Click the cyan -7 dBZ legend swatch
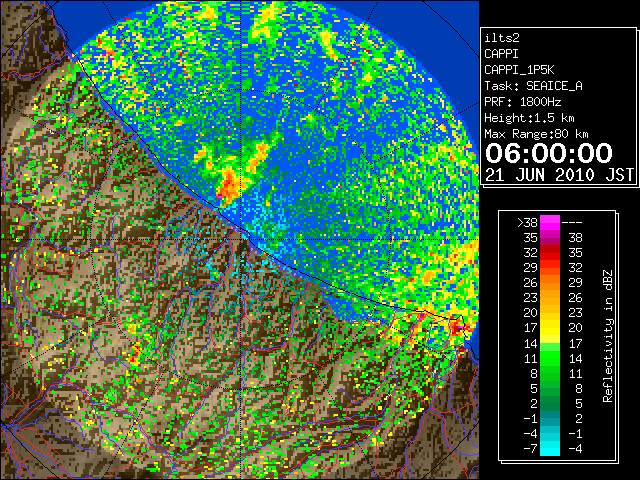 (x=550, y=449)
